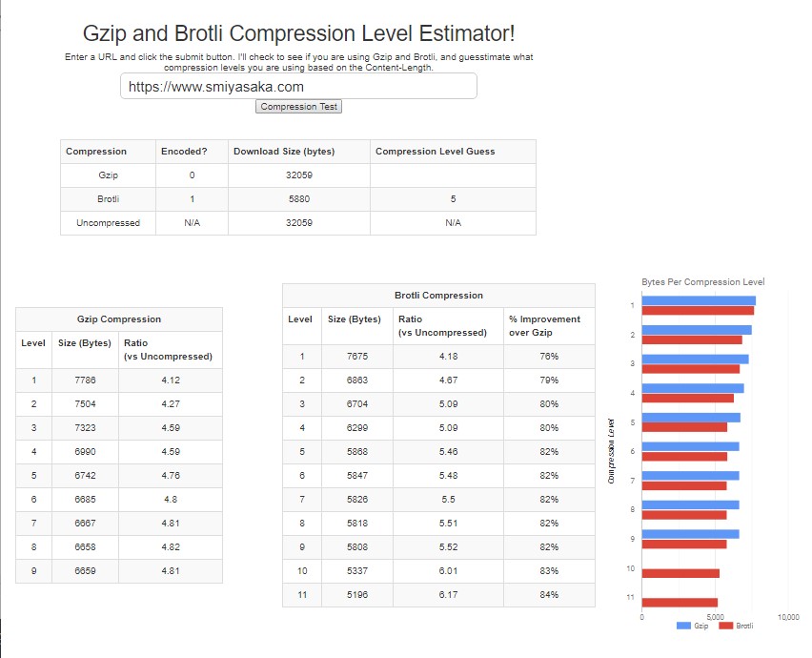
Task: Click the 83% improvement value
Action: pos(549,571)
